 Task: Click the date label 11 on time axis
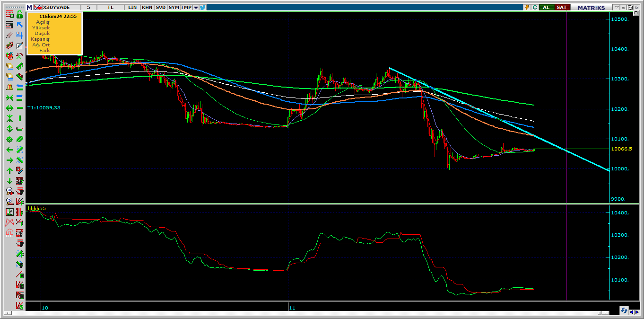pyautogui.click(x=292, y=308)
